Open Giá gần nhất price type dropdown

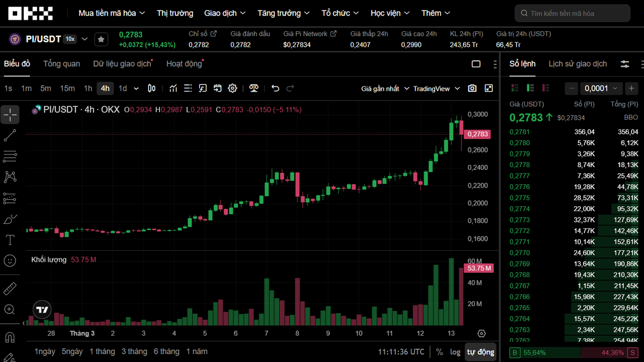pyautogui.click(x=385, y=89)
